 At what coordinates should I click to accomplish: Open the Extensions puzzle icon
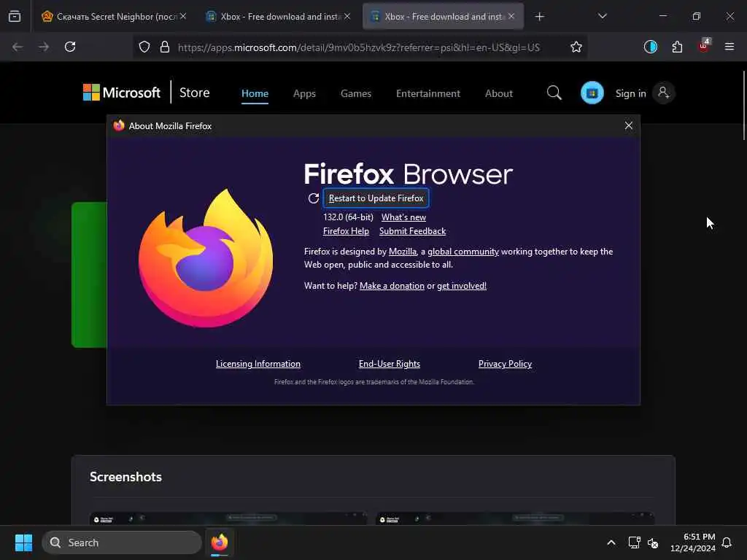coord(677,47)
